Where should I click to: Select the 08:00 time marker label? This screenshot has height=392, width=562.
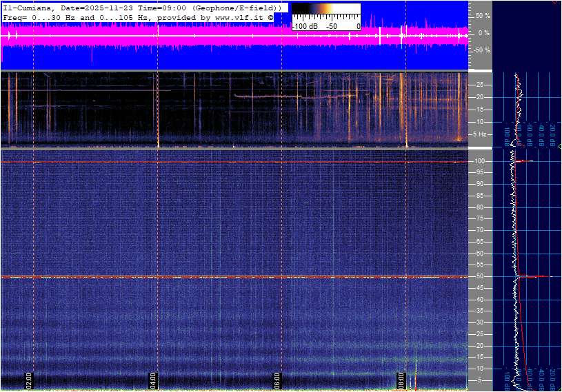(x=401, y=380)
